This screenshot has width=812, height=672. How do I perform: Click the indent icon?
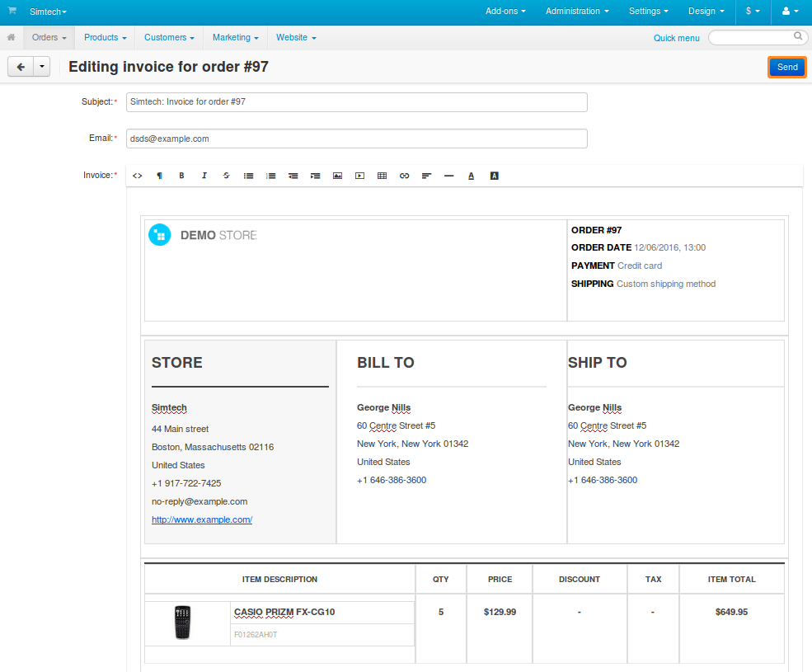tap(316, 176)
